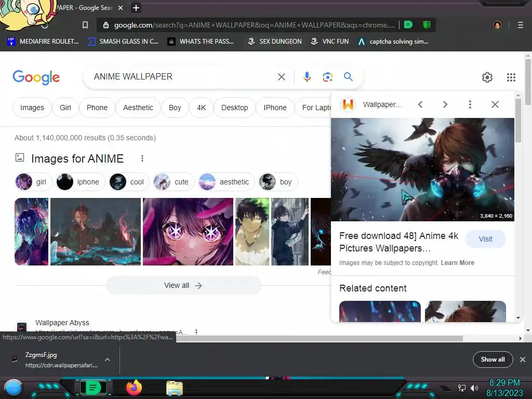Open the crow masked boy preview image
The height and width of the screenshot is (399, 532).
click(422, 170)
